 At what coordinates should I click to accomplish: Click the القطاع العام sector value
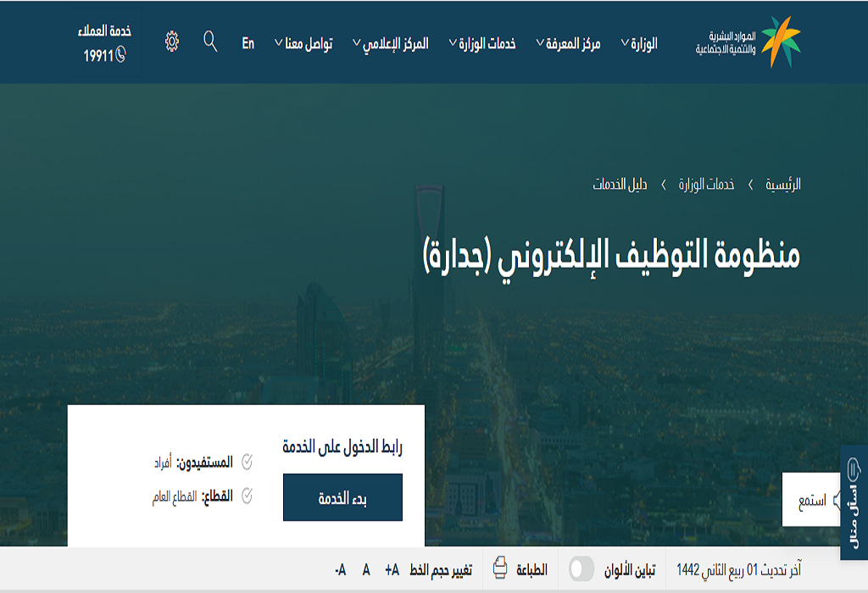point(175,496)
